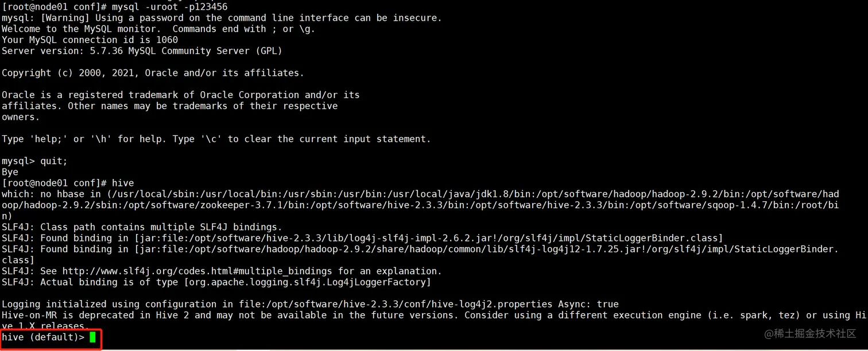Click the "mysql -uroot -p123456" command

tap(169, 7)
